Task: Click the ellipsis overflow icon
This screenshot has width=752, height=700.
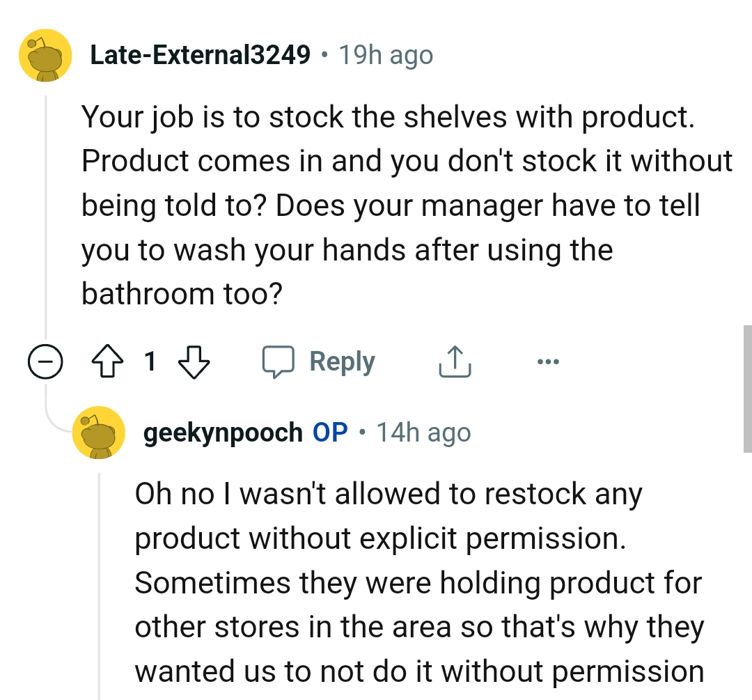Action: pyautogui.click(x=549, y=361)
